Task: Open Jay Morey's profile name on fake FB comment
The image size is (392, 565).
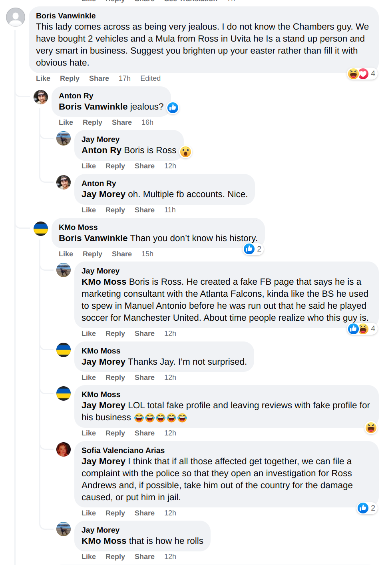Action: (x=100, y=271)
